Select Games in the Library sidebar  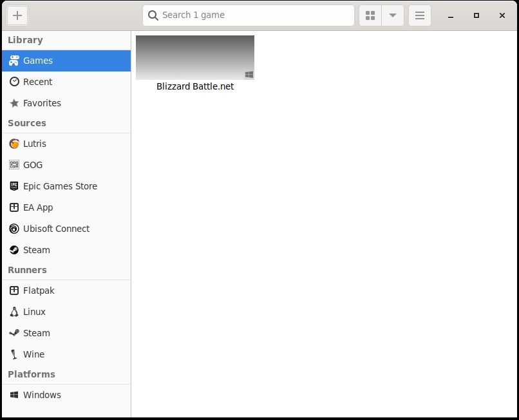pyautogui.click(x=66, y=61)
